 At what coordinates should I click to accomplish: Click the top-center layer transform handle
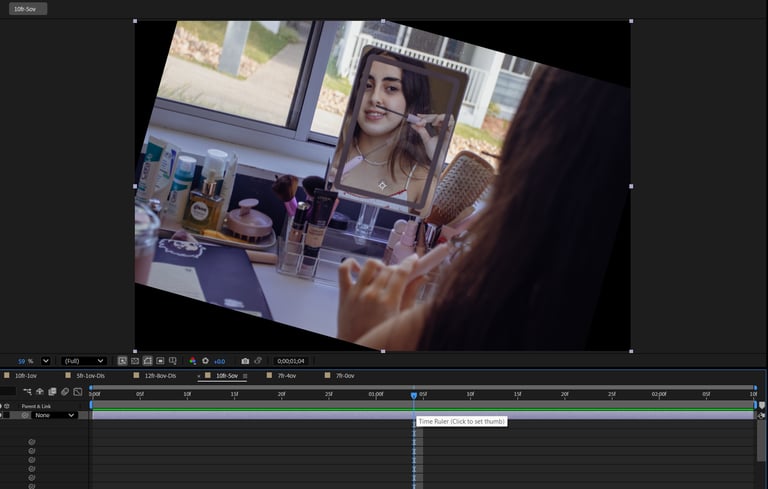(x=383, y=21)
